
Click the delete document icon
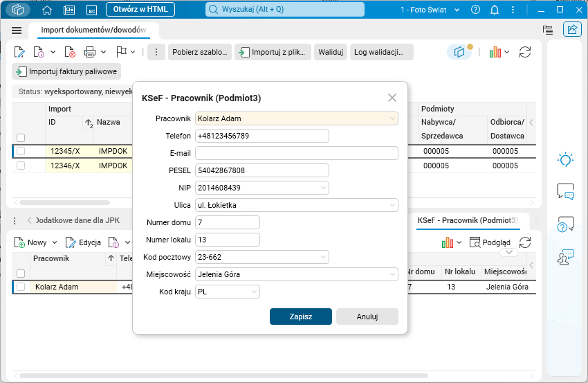coord(70,52)
